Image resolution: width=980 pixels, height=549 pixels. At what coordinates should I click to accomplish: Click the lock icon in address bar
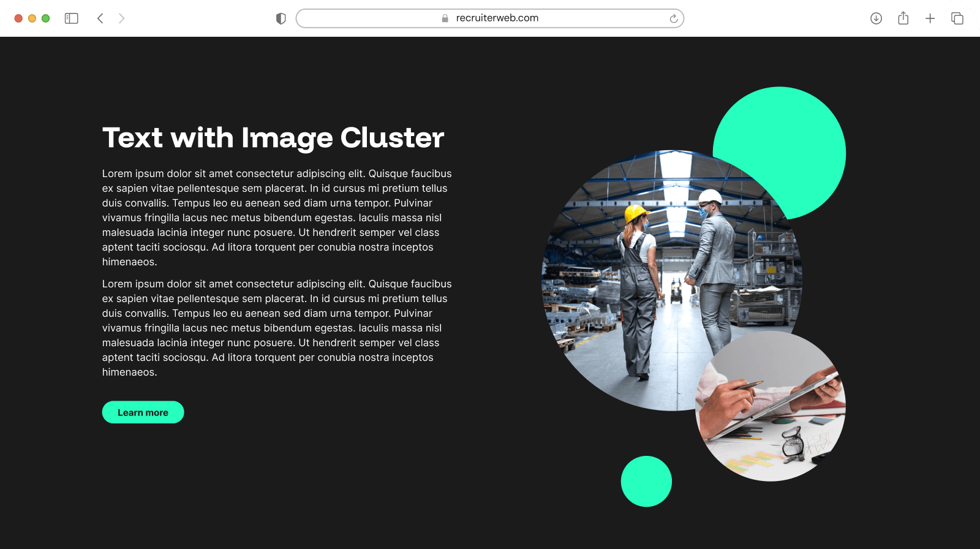click(x=445, y=18)
